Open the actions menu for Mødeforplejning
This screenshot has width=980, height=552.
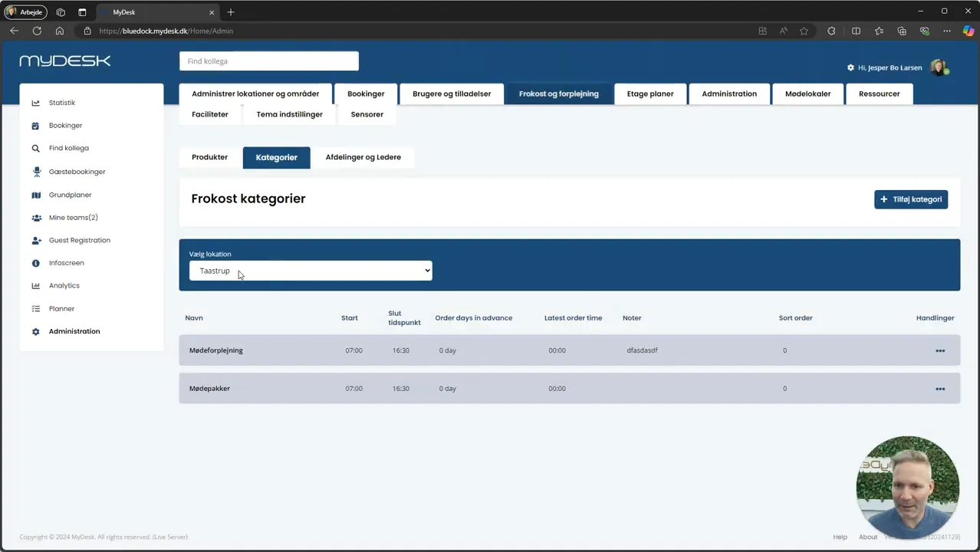point(940,350)
